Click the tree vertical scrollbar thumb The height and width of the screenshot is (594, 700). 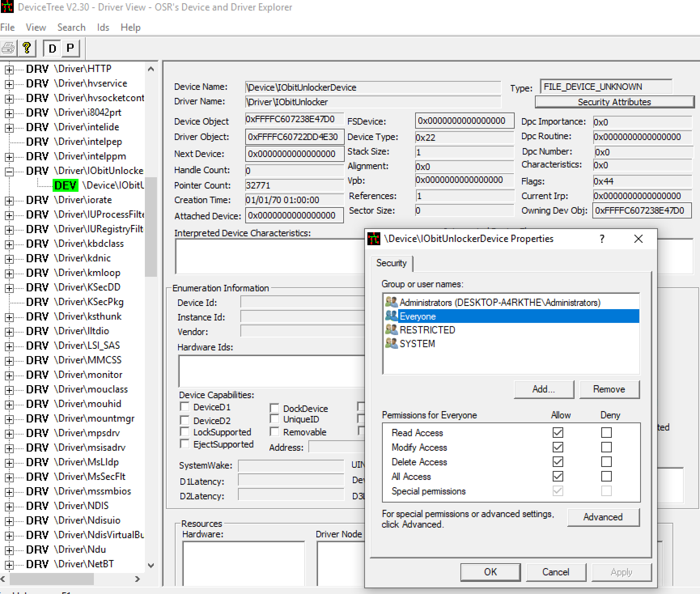[x=151, y=227]
